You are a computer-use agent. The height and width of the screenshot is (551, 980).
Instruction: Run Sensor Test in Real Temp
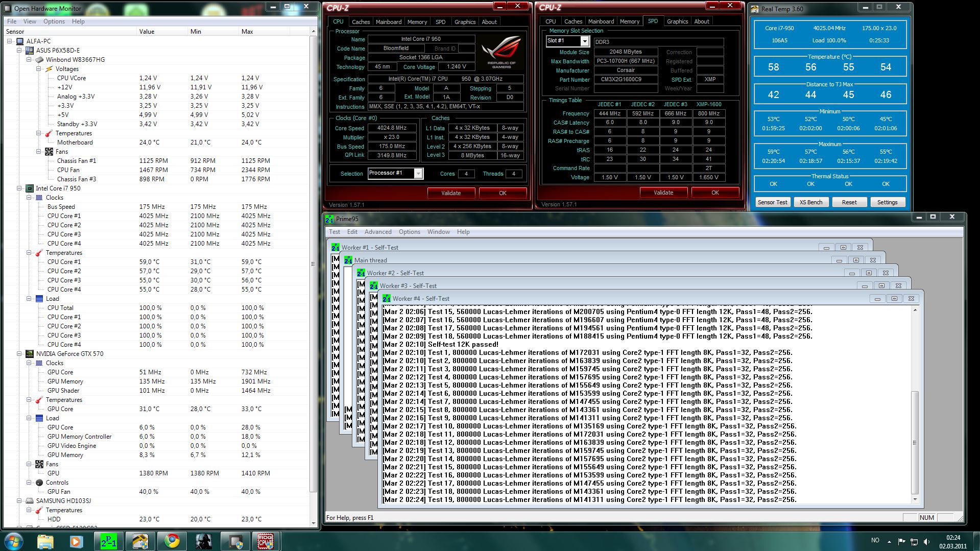(x=772, y=202)
